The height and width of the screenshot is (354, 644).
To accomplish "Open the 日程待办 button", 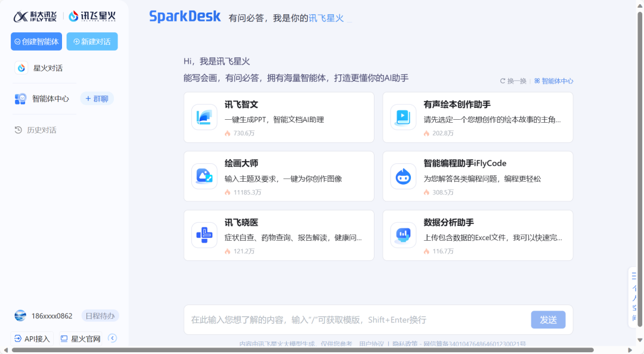I will [x=100, y=316].
